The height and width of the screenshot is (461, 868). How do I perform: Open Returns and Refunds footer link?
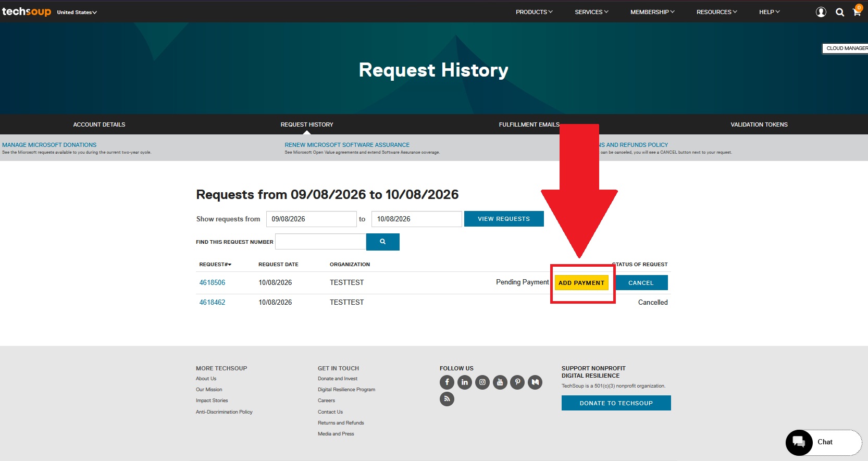pyautogui.click(x=341, y=423)
